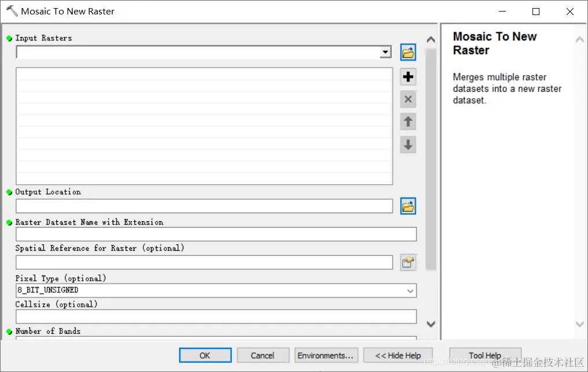This screenshot has height=372, width=588.
Task: Click help panel scroll down arrow
Action: click(579, 324)
